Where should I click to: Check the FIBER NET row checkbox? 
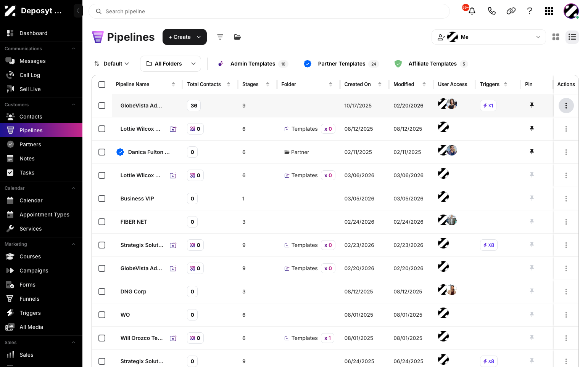(x=102, y=222)
